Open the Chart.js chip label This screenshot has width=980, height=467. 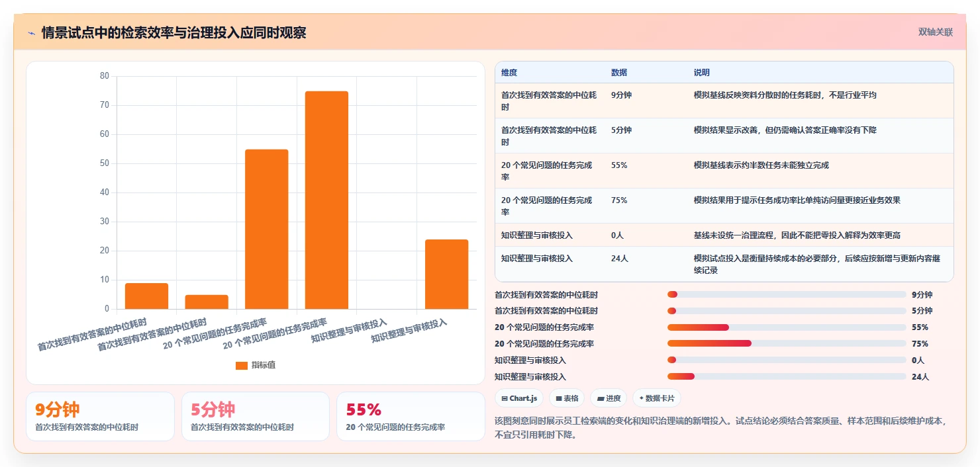(x=524, y=398)
